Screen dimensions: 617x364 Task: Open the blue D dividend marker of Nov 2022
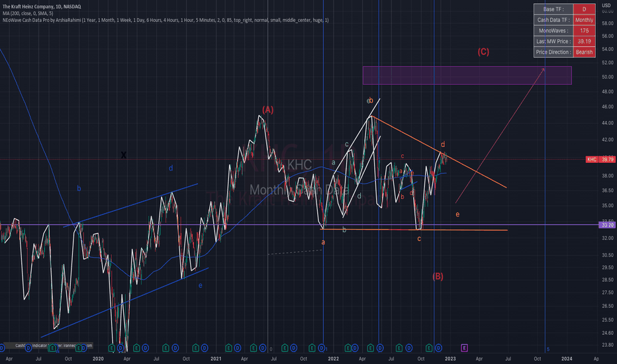point(438,348)
